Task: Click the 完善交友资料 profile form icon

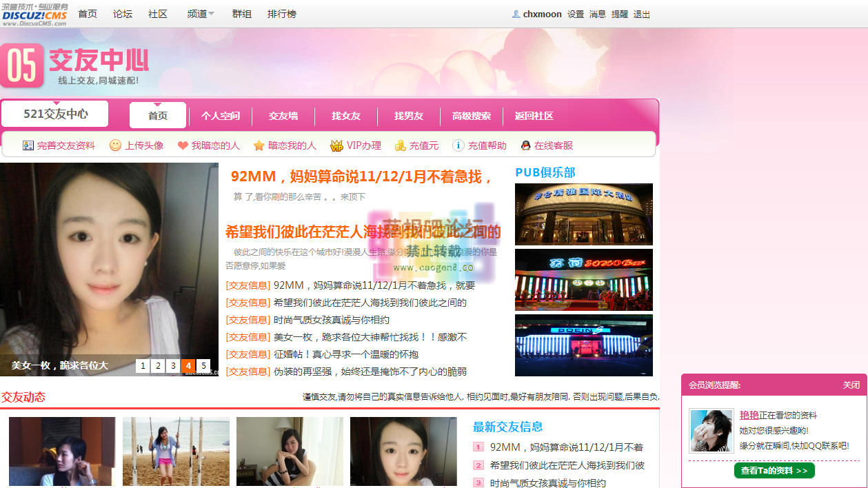Action: pos(28,145)
